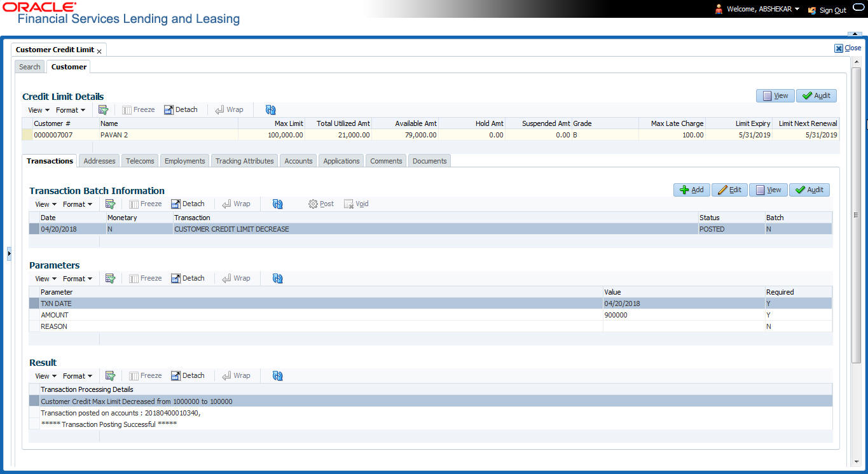Open the View menu in Transaction Batch Information
This screenshot has width=868, height=474.
point(44,204)
